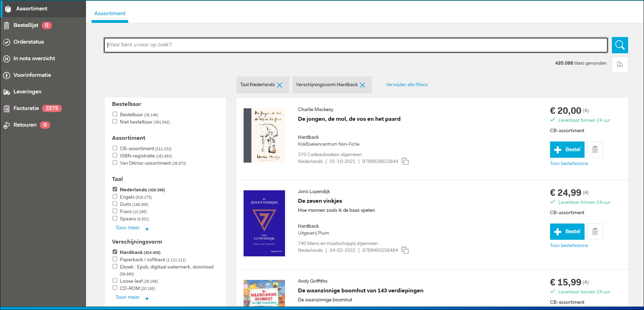Viewport: 644px width, 310px height.
Task: Check CD-ROM filter
Action: click(115, 288)
